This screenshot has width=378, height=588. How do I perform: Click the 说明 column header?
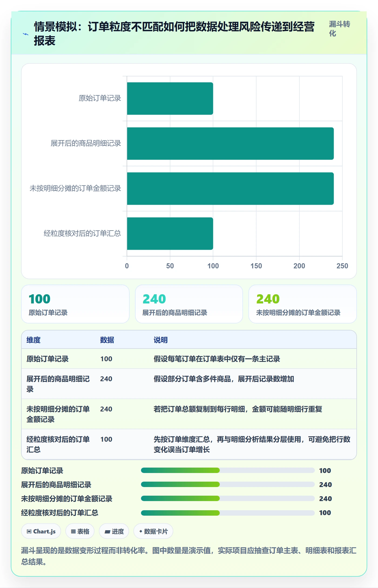161,340
